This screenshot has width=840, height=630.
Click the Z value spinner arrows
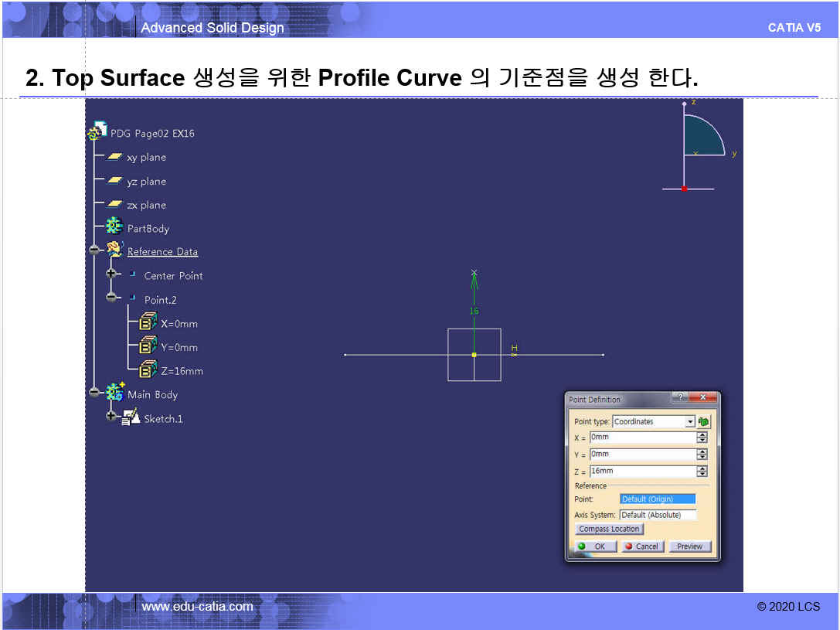pos(702,472)
